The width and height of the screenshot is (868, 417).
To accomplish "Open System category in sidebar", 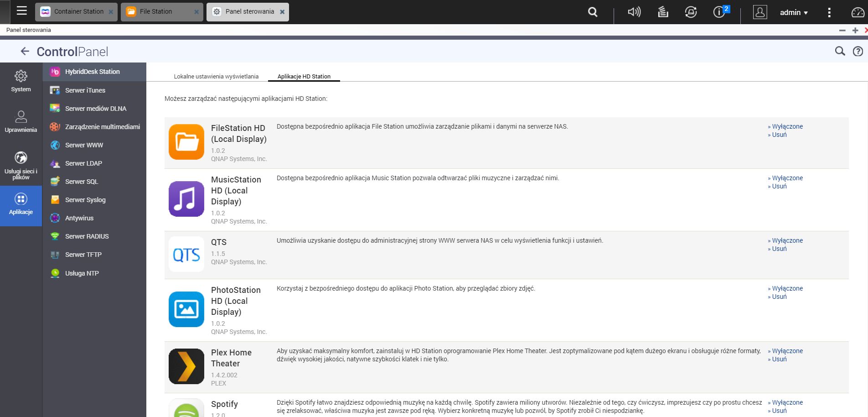I will (x=21, y=81).
